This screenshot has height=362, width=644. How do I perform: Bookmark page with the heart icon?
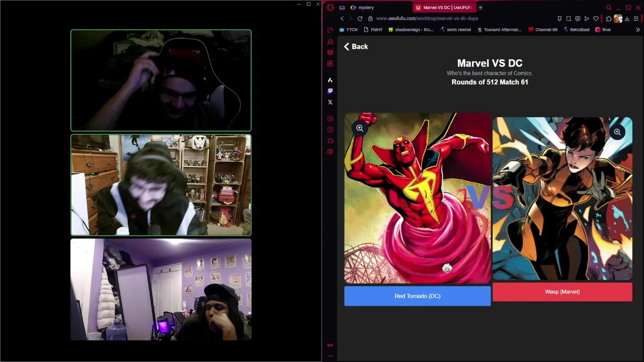[x=596, y=19]
